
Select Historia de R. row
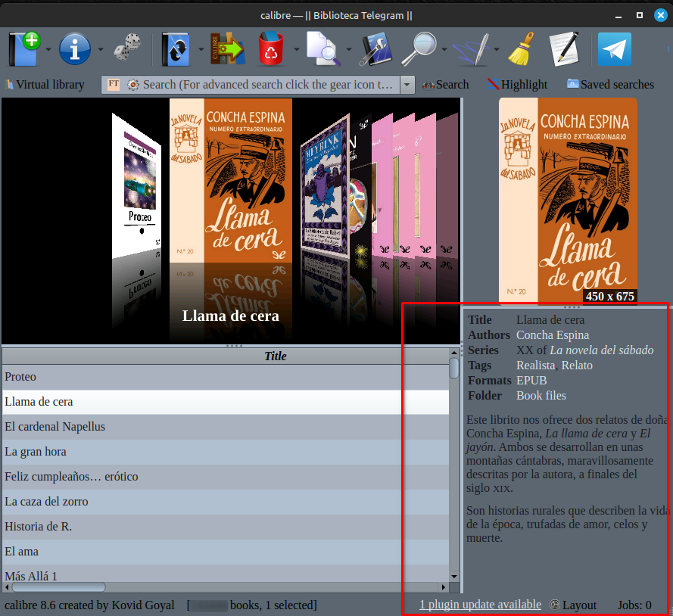(226, 527)
